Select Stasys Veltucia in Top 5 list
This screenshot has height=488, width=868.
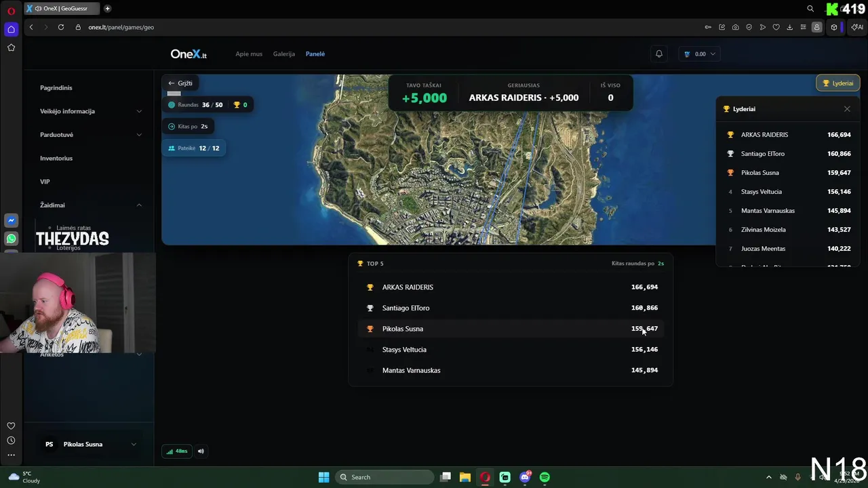[x=511, y=349]
